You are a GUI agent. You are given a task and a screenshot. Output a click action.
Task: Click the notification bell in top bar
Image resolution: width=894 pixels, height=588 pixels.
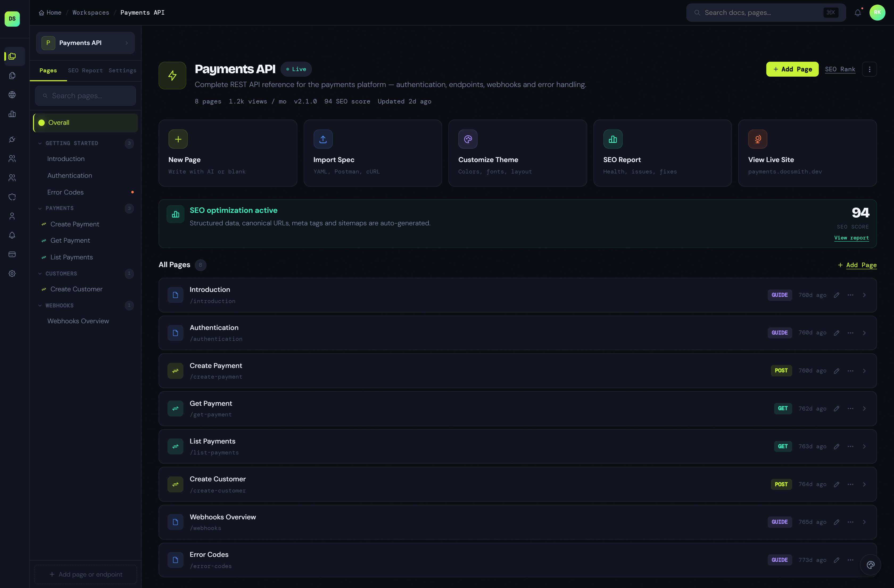click(x=858, y=13)
